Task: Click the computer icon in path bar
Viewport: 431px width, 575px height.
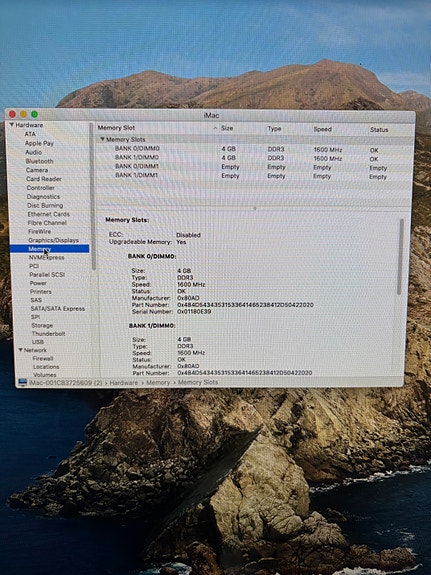Action: pos(22,382)
